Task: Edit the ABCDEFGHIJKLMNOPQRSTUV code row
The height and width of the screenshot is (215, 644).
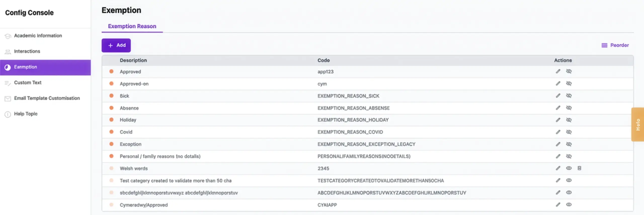Action: pyautogui.click(x=558, y=192)
